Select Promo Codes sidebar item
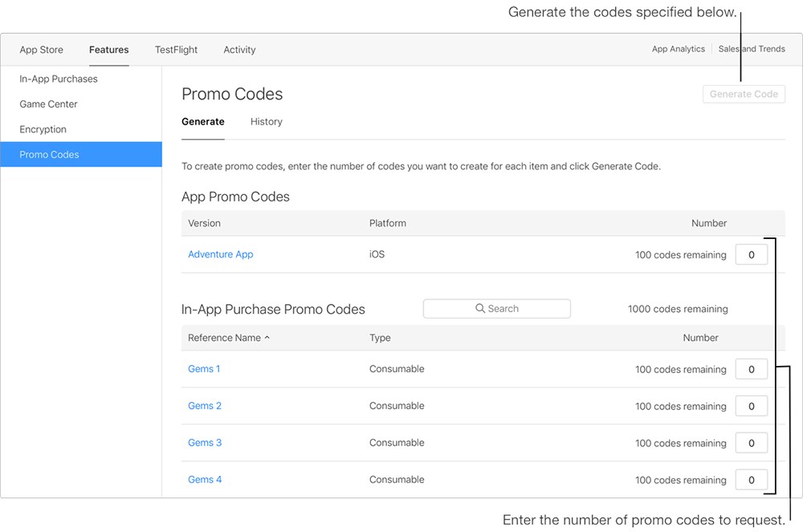803x532 pixels. pyautogui.click(x=50, y=155)
